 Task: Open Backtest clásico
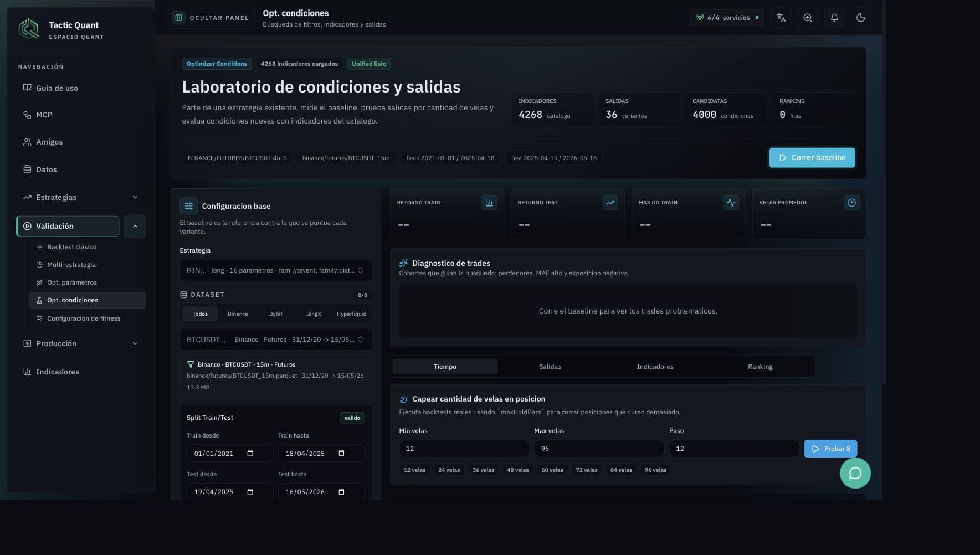click(88, 247)
